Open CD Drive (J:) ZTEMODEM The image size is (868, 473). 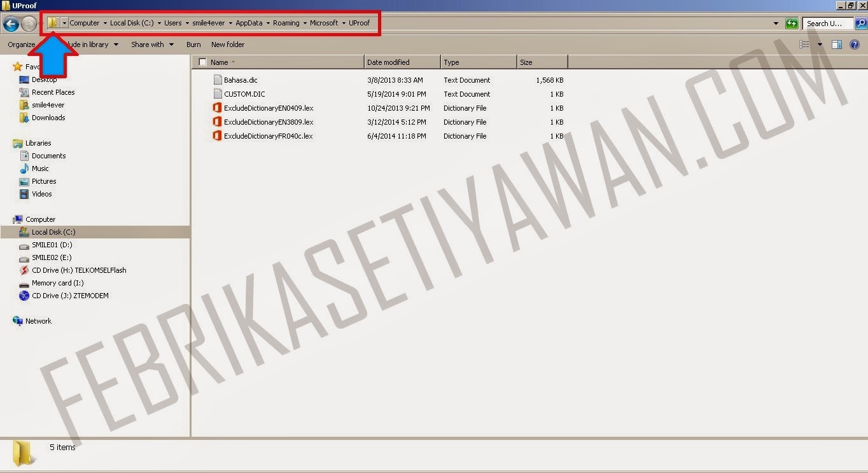pos(70,296)
